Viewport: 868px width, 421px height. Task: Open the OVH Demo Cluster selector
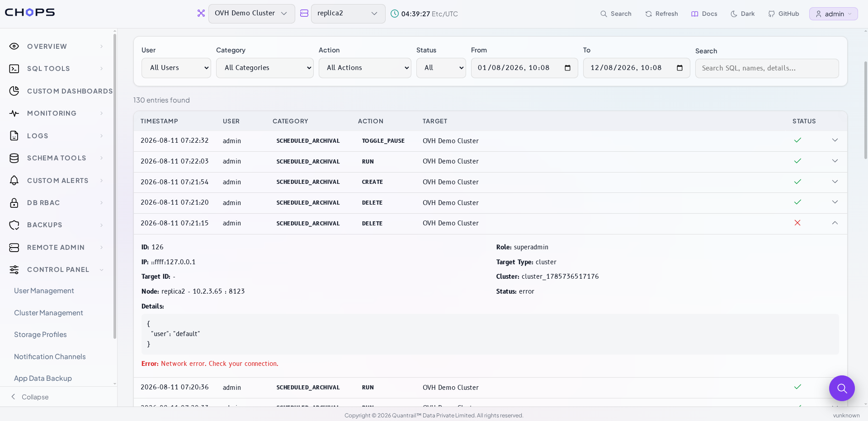point(251,14)
